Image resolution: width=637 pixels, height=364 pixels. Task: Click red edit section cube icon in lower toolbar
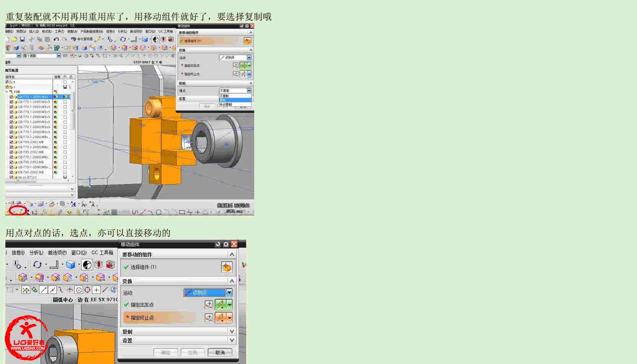tap(110, 264)
